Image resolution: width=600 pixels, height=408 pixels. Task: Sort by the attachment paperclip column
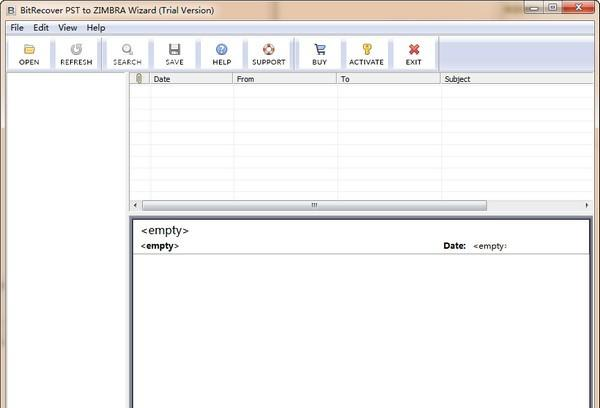point(139,78)
